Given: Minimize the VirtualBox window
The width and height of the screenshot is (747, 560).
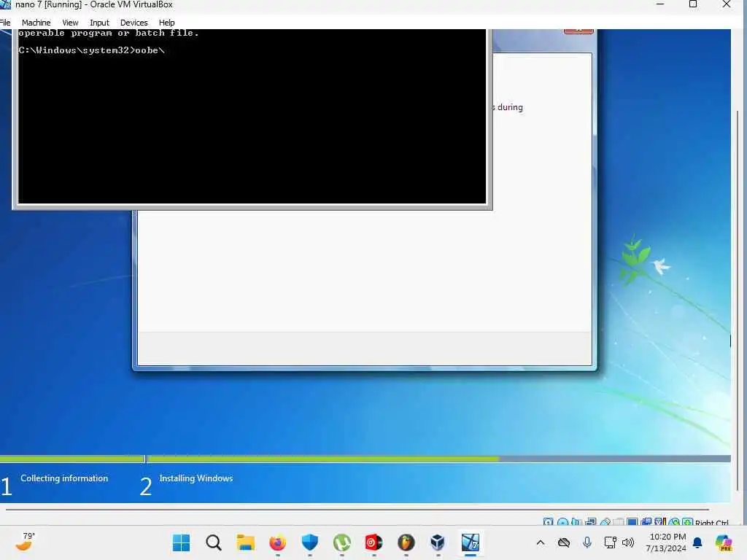Looking at the screenshot, I should pyautogui.click(x=660, y=4).
